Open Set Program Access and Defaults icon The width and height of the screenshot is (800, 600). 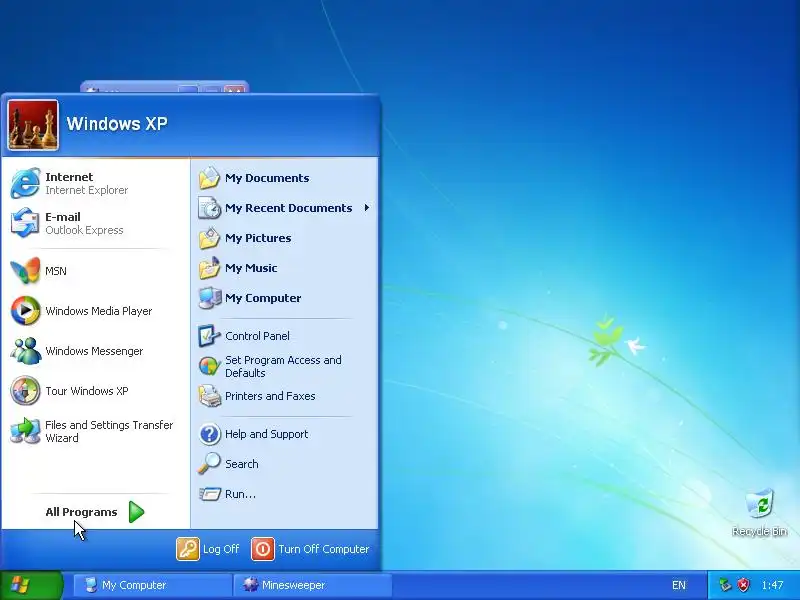click(x=209, y=366)
